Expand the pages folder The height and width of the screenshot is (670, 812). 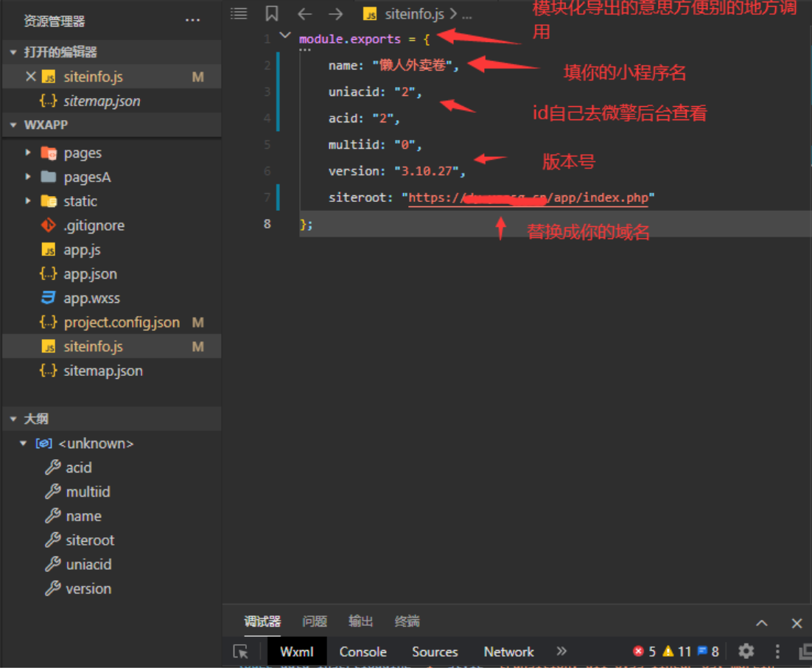point(28,153)
